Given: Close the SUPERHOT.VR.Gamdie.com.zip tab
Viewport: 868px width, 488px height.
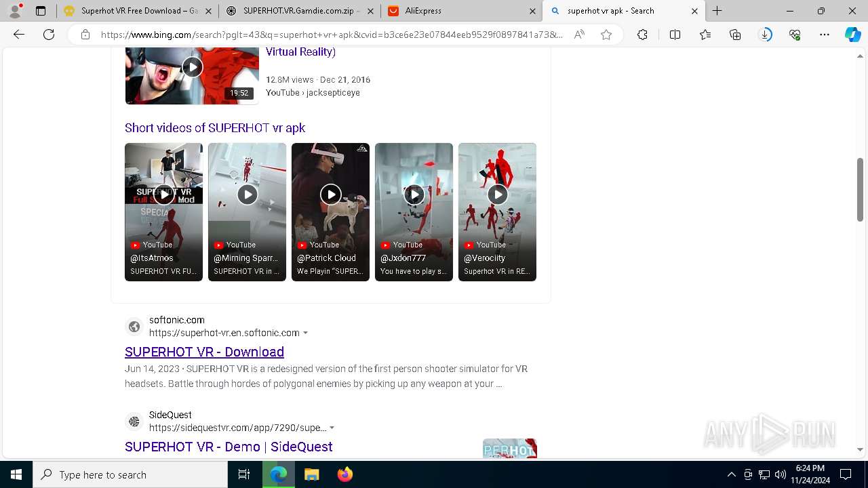Looking at the screenshot, I should 370,11.
